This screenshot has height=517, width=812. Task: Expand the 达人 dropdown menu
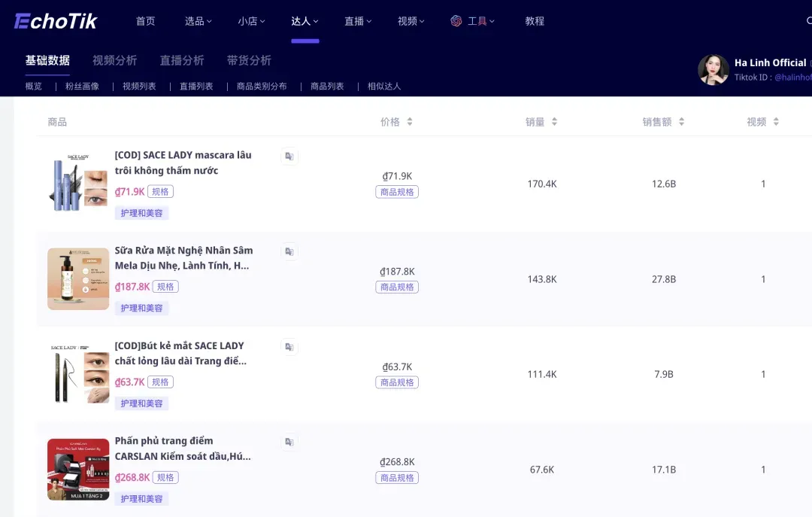304,21
